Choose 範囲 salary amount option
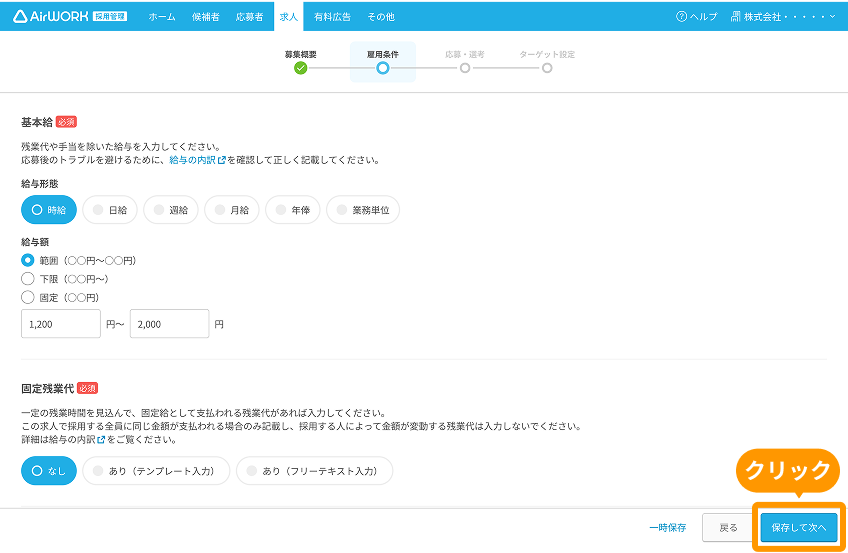The width and height of the screenshot is (848, 553). pos(28,261)
